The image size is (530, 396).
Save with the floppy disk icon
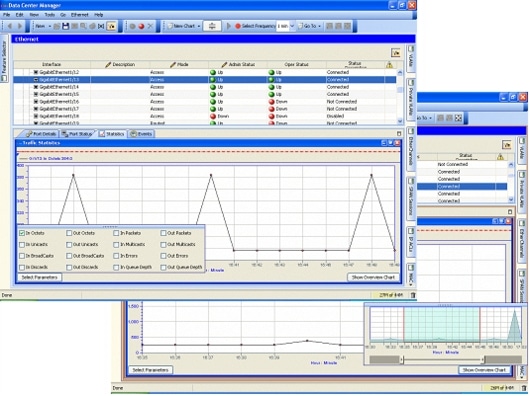point(66,26)
